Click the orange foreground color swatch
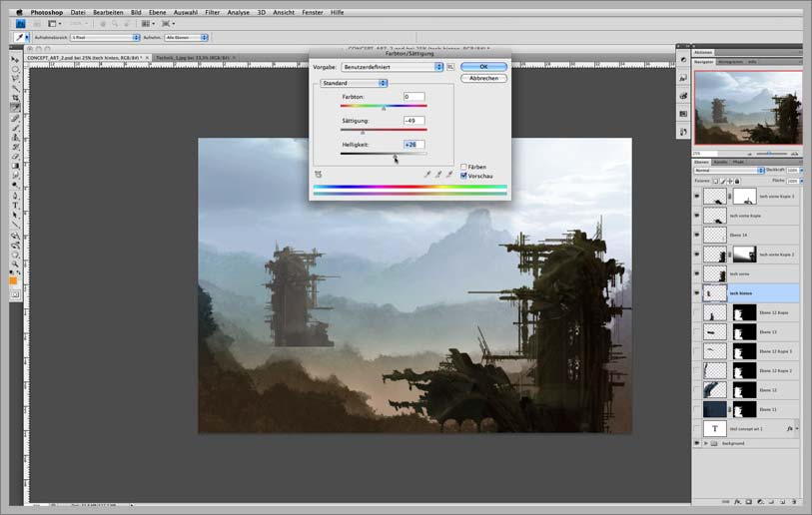The image size is (812, 515). pos(13,280)
